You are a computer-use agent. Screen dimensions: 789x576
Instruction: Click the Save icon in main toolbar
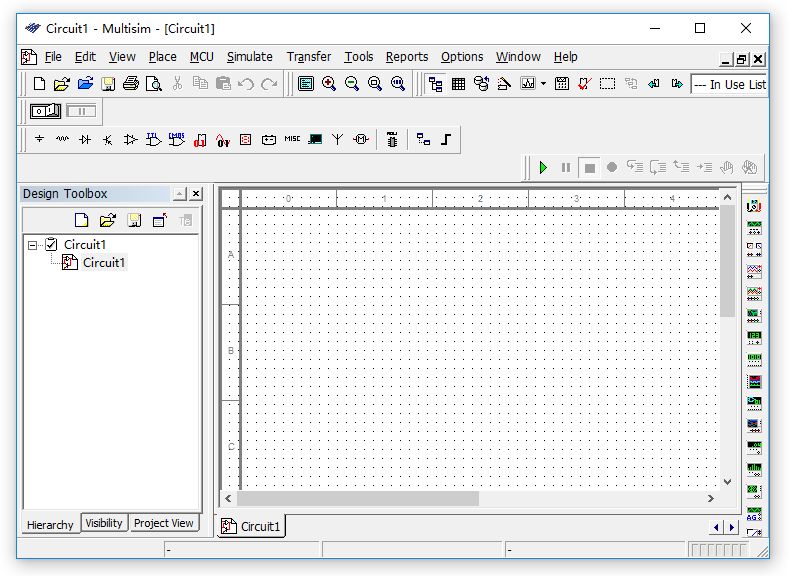tap(108, 84)
